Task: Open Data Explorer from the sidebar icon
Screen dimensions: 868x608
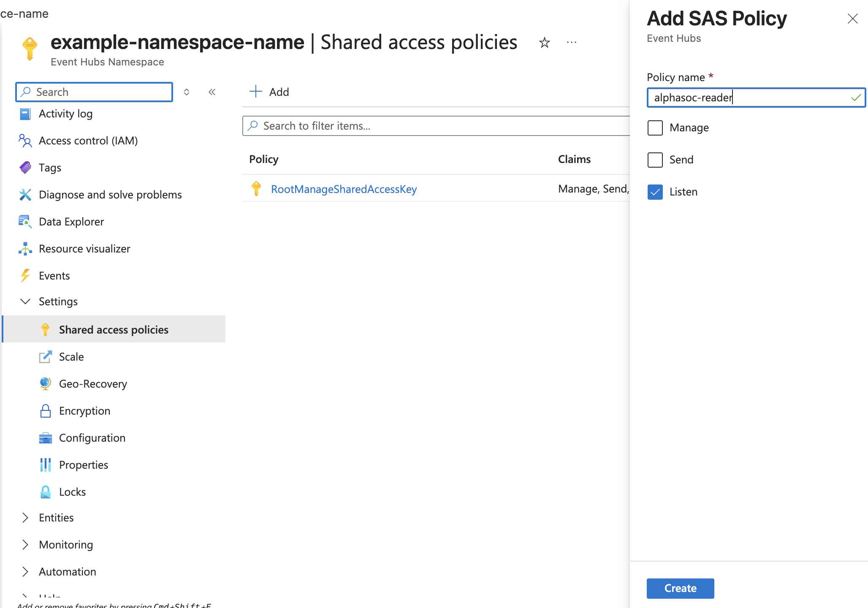Action: (x=25, y=222)
